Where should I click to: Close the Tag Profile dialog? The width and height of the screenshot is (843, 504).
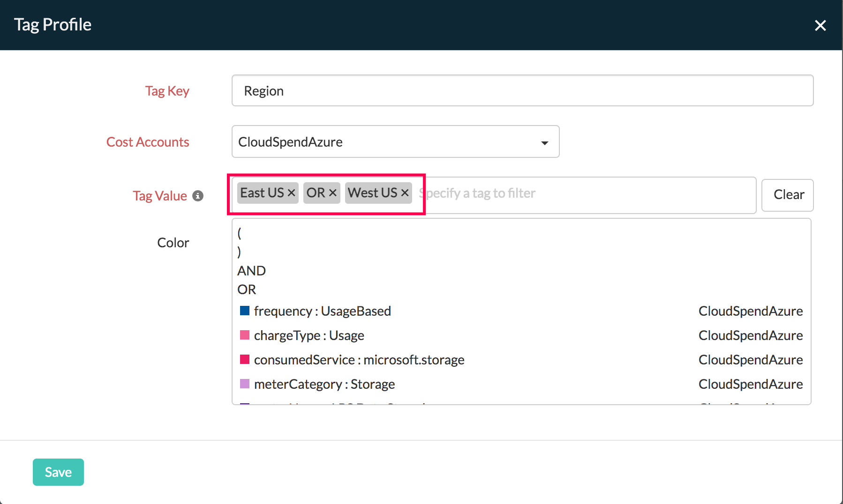[820, 25]
